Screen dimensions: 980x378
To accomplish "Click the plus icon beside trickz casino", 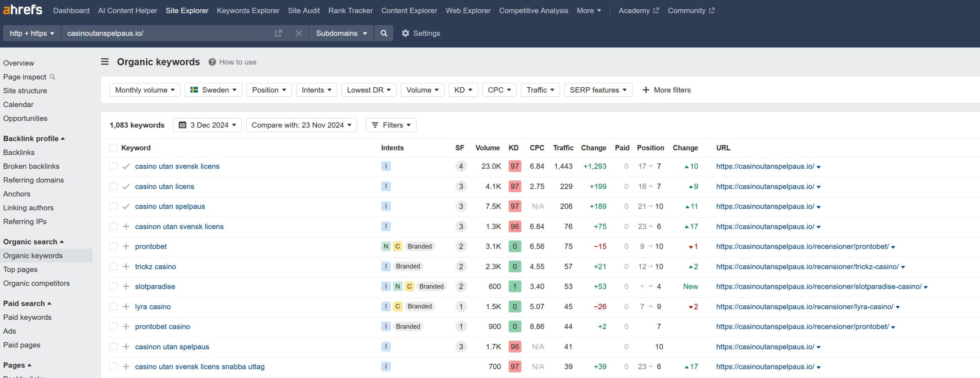I will [126, 266].
